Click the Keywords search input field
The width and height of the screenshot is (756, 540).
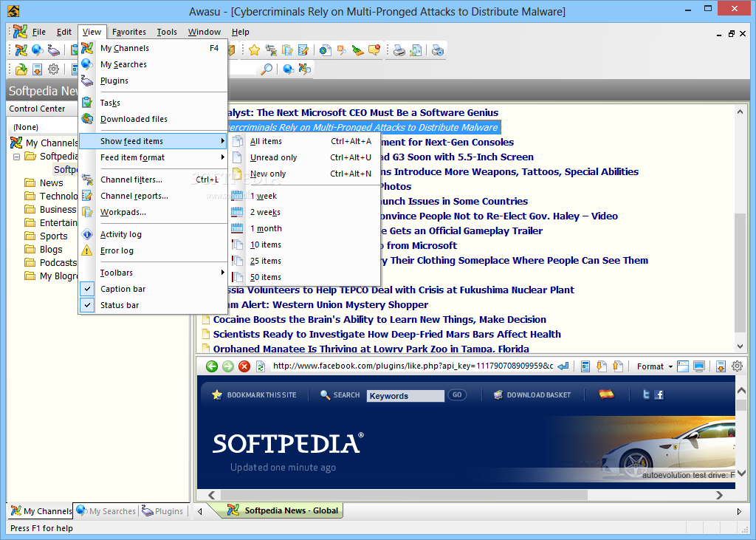pyautogui.click(x=405, y=396)
